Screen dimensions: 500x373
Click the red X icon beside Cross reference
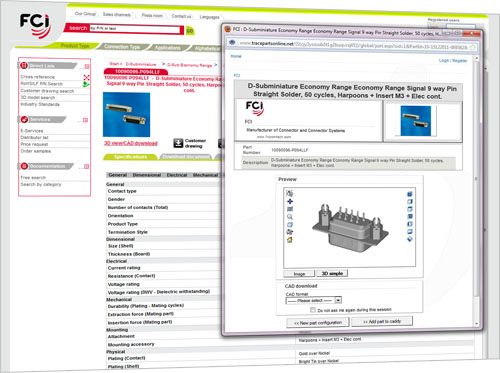click(86, 77)
